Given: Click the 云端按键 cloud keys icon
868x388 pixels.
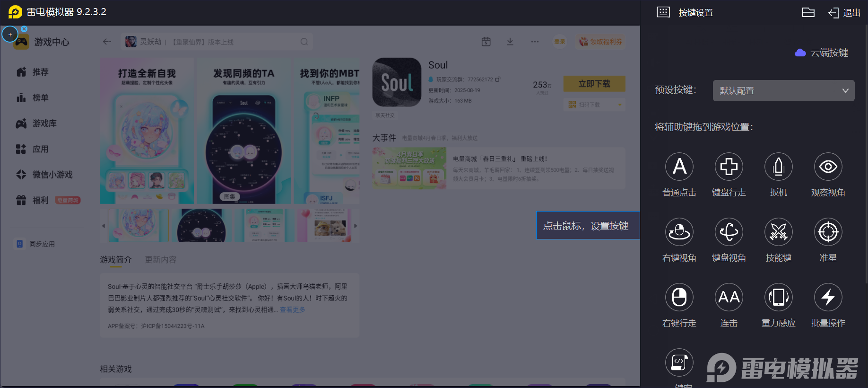Looking at the screenshot, I should pos(800,53).
